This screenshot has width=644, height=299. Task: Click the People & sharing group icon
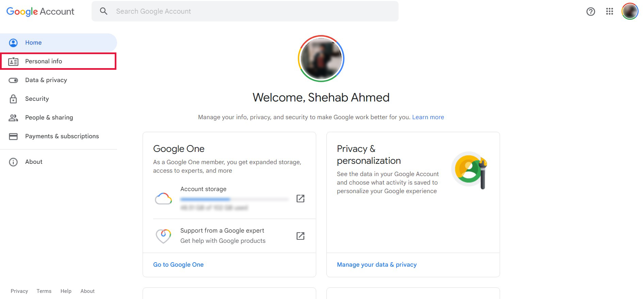(x=13, y=118)
